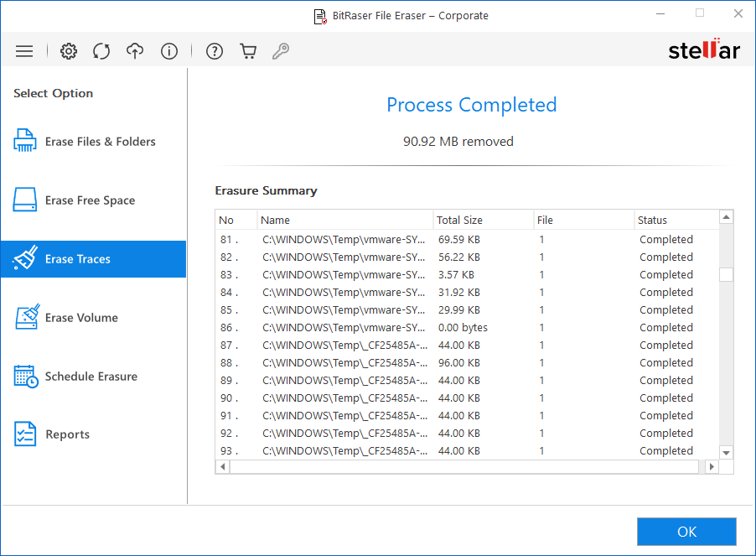This screenshot has width=756, height=556.
Task: Close the BitRaser window
Action: [738, 14]
